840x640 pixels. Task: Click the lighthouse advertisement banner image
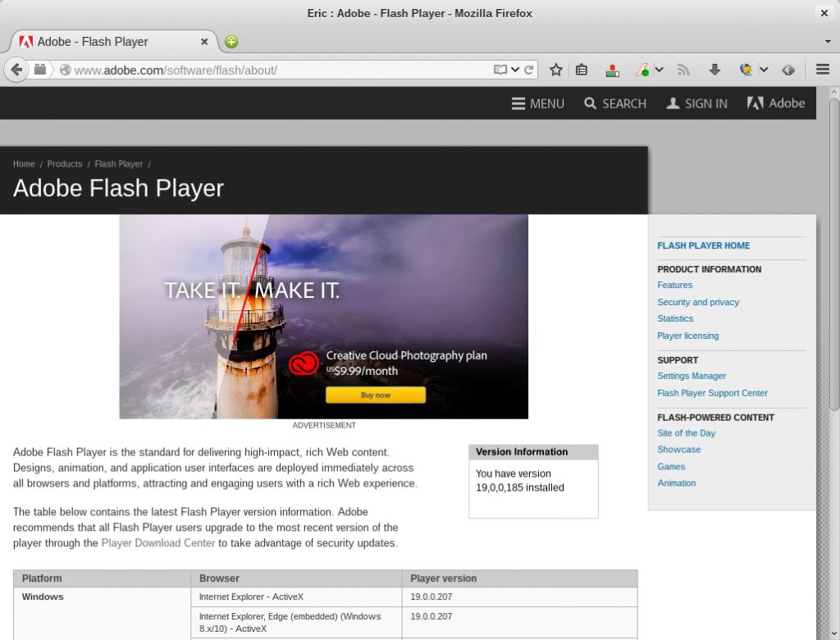click(x=323, y=317)
